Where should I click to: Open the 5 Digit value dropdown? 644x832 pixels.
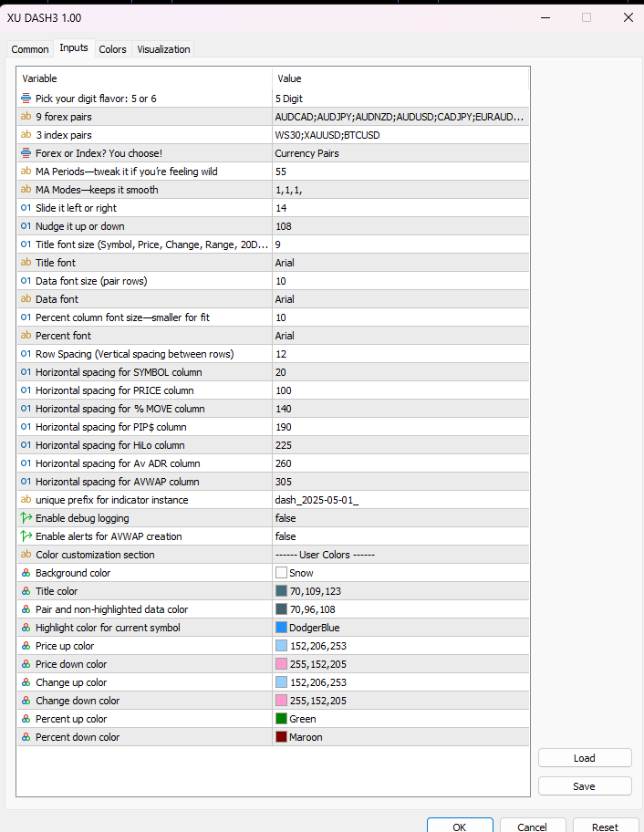[x=400, y=99]
